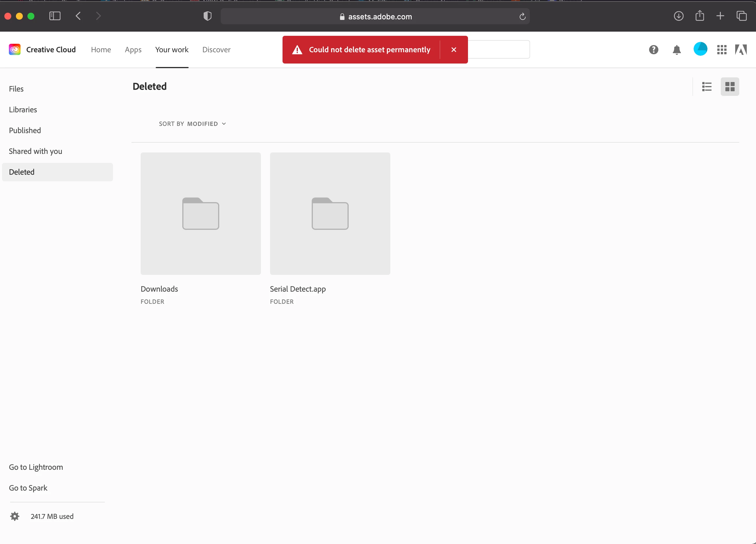Select Libraries in the sidebar
756x544 pixels.
23,110
